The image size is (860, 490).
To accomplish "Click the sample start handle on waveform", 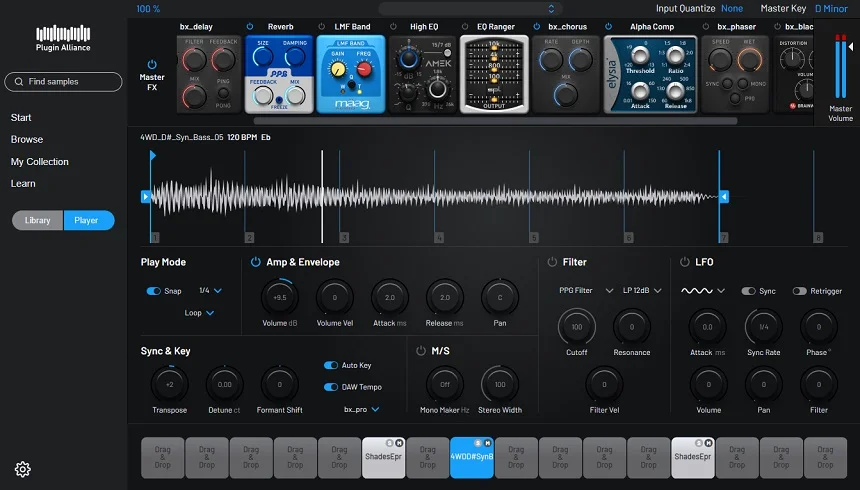I will pos(145,196).
